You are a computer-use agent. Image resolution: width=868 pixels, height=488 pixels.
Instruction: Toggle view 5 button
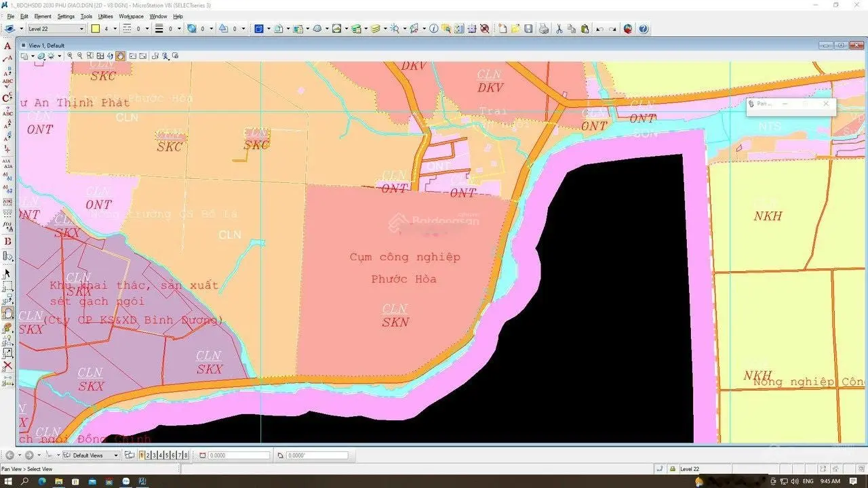(167, 455)
